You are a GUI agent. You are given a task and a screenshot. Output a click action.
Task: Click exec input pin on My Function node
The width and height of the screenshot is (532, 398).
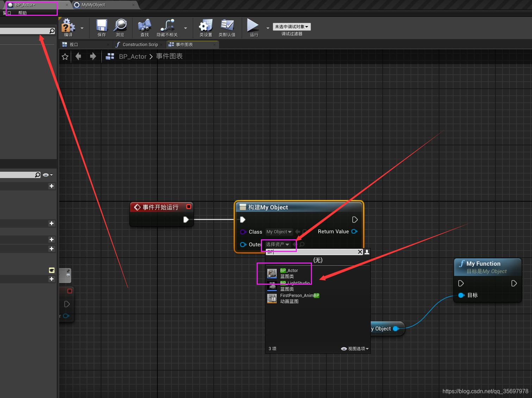click(461, 283)
